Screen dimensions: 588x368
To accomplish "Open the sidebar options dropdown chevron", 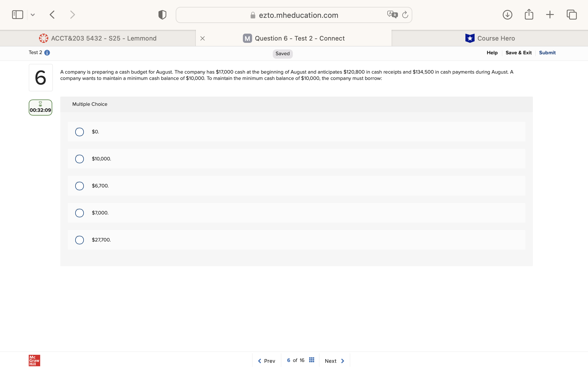I will pyautogui.click(x=33, y=15).
